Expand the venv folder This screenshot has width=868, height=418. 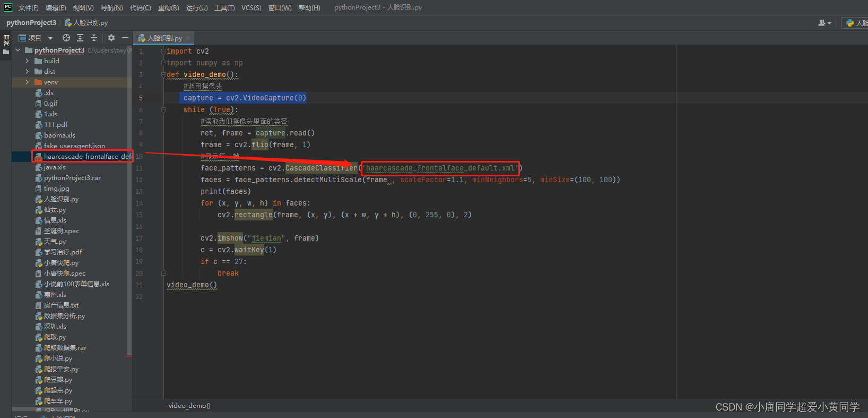(27, 82)
